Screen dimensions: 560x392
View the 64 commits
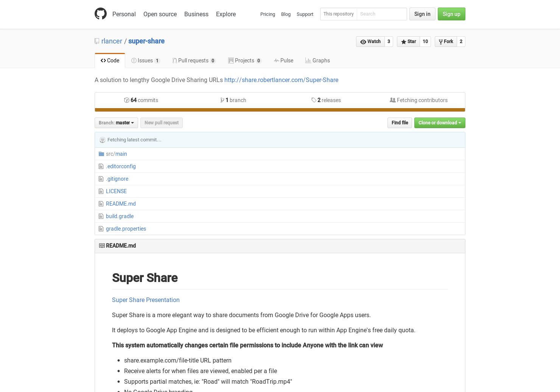click(x=141, y=100)
